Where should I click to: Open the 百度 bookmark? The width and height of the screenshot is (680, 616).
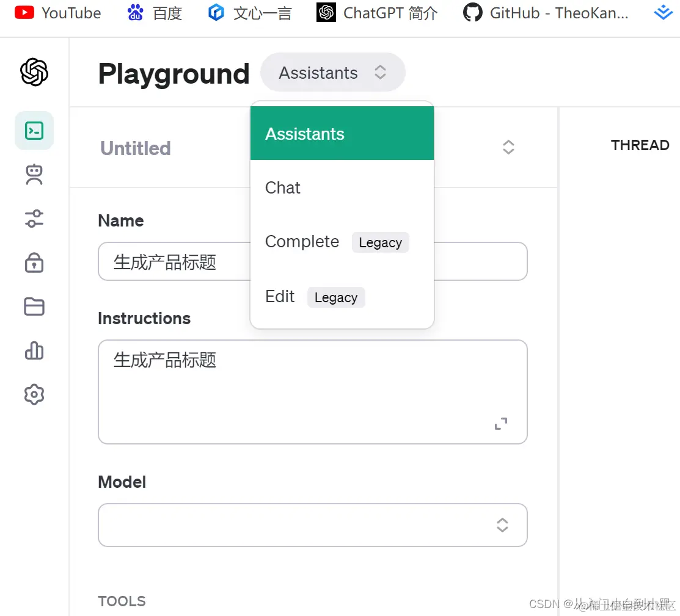point(155,13)
